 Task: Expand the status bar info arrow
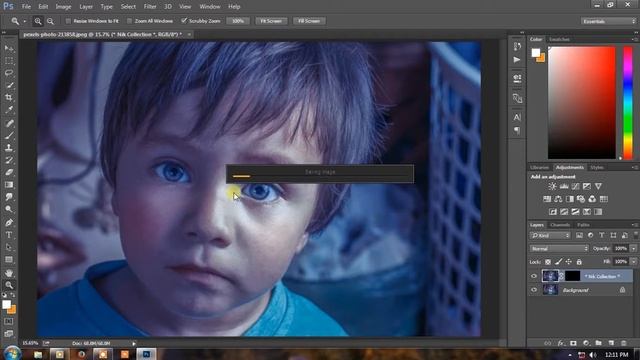[x=134, y=344]
